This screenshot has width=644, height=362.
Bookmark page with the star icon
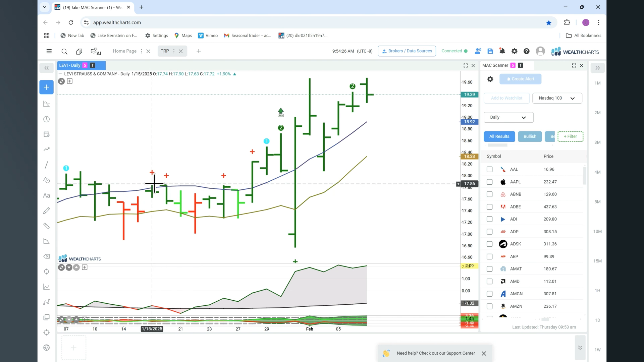(x=549, y=22)
